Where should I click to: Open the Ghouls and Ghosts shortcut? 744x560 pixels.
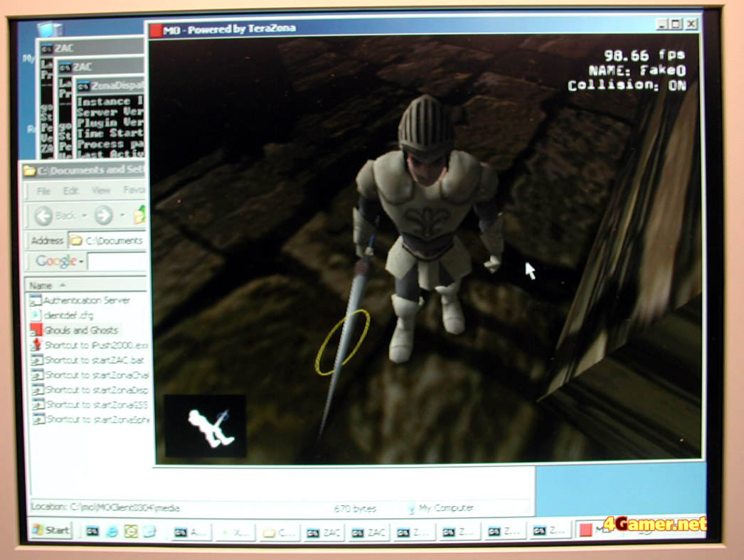[81, 330]
